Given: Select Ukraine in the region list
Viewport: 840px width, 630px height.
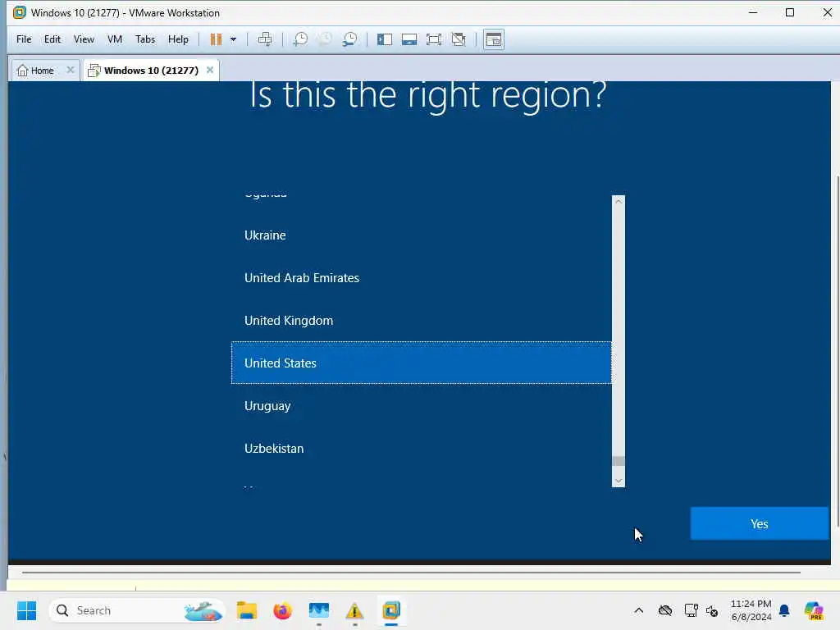Looking at the screenshot, I should (421, 235).
